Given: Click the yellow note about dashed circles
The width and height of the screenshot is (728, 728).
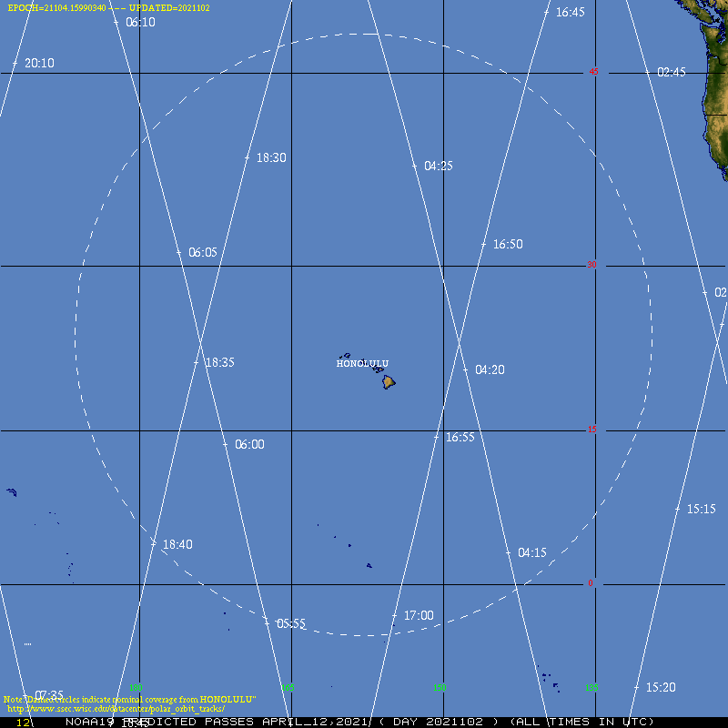Looking at the screenshot, I should (129, 700).
